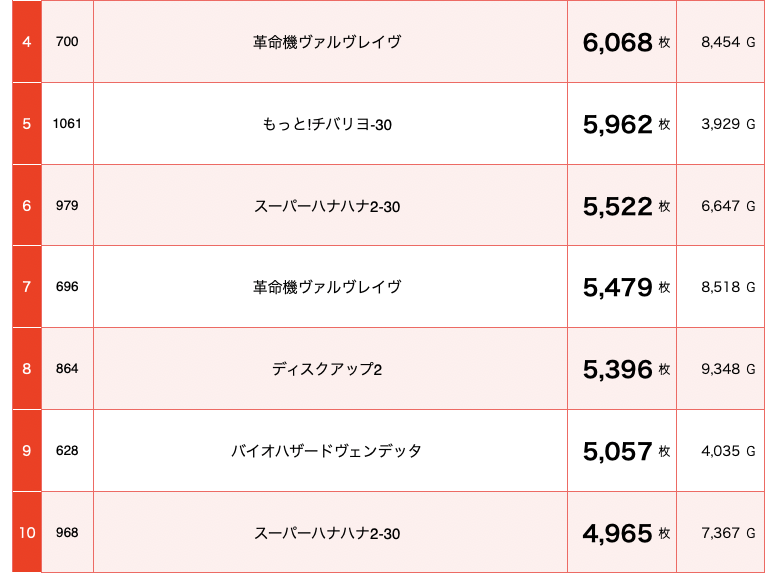
Task: Click the 6,068 枚 payout value
Action: pyautogui.click(x=626, y=43)
